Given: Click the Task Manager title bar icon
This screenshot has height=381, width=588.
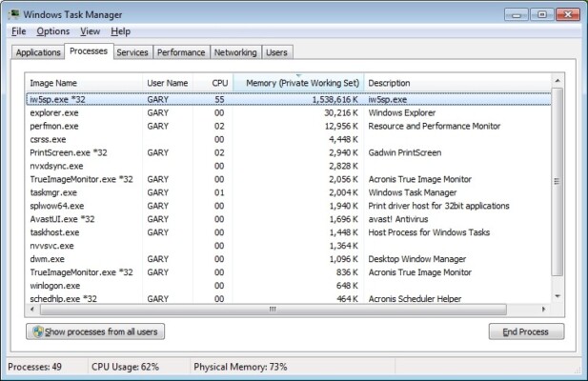Looking at the screenshot, I should coord(13,14).
